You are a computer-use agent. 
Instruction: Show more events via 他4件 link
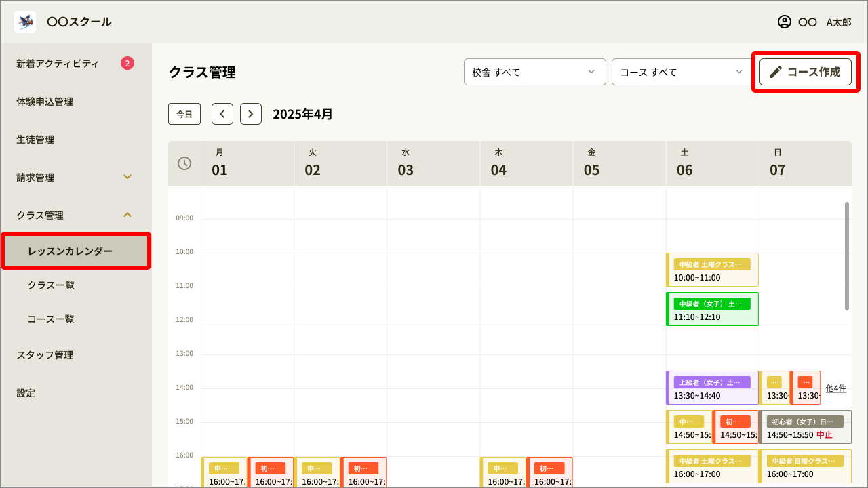pyautogui.click(x=836, y=388)
